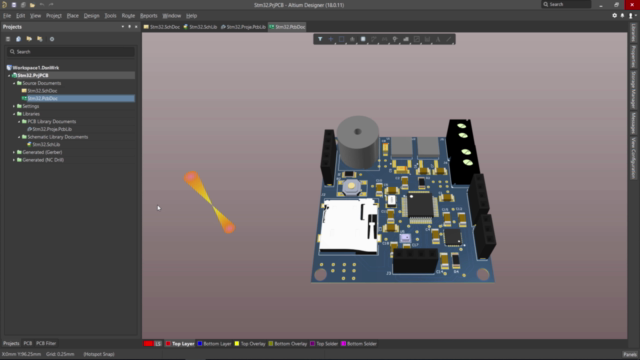Click the Undo arrow in the title bar
The image size is (640, 360).
tap(42, 5)
